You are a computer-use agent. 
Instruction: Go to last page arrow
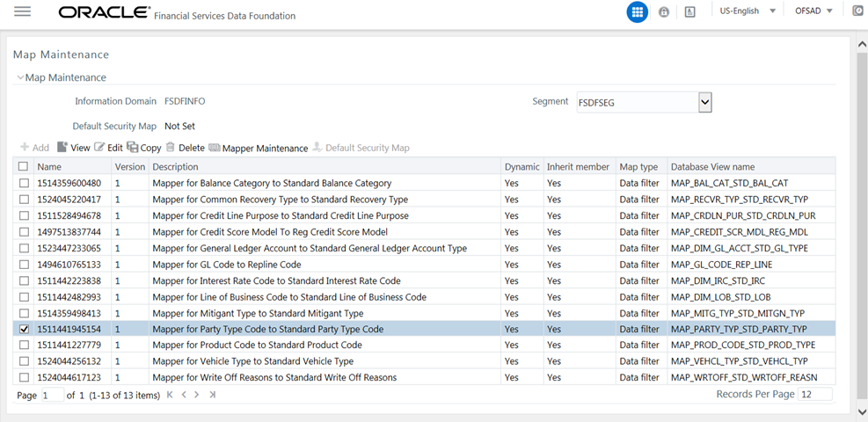point(212,395)
